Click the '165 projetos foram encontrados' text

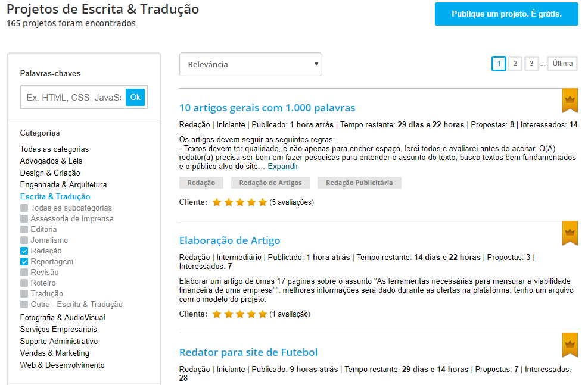(71, 23)
